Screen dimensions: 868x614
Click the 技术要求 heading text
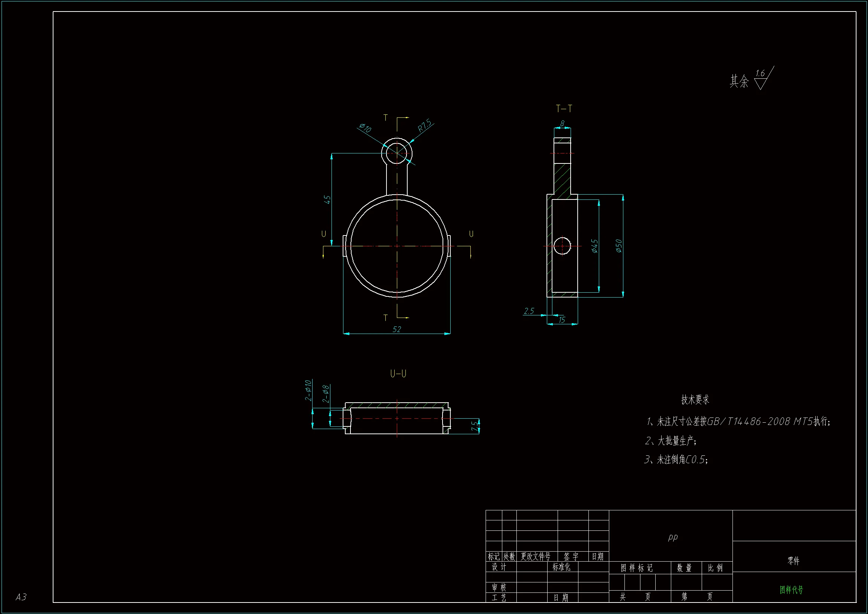pyautogui.click(x=695, y=400)
